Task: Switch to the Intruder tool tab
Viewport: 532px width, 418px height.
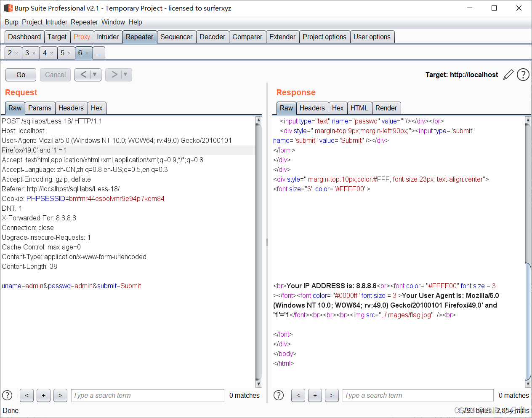Action: click(x=108, y=37)
